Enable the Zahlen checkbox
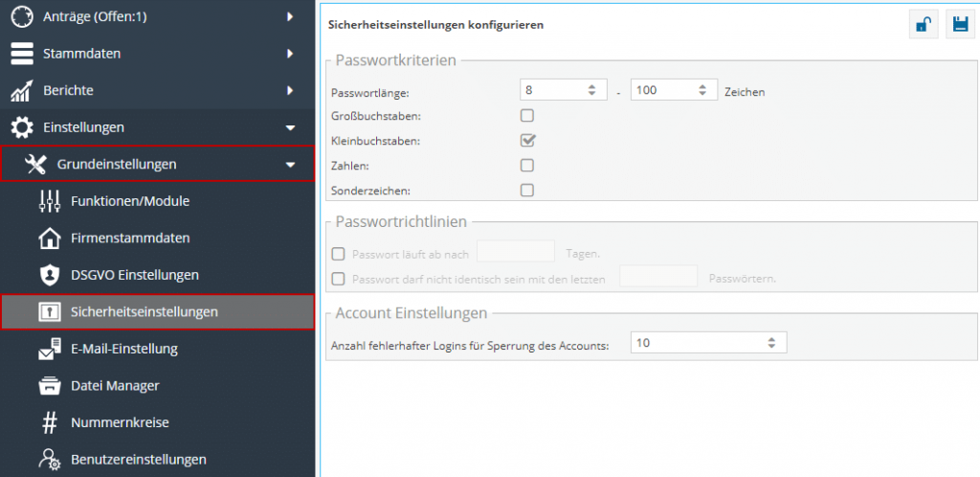The height and width of the screenshot is (477, 980). (x=527, y=165)
